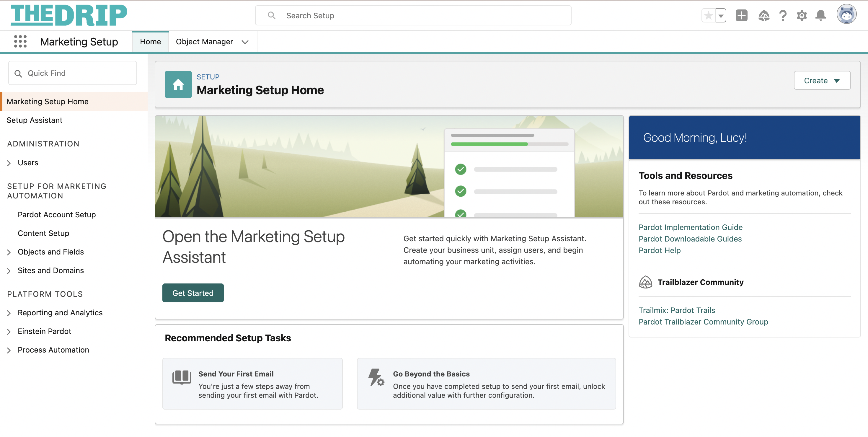Focus the Search Setup field

[x=413, y=15]
